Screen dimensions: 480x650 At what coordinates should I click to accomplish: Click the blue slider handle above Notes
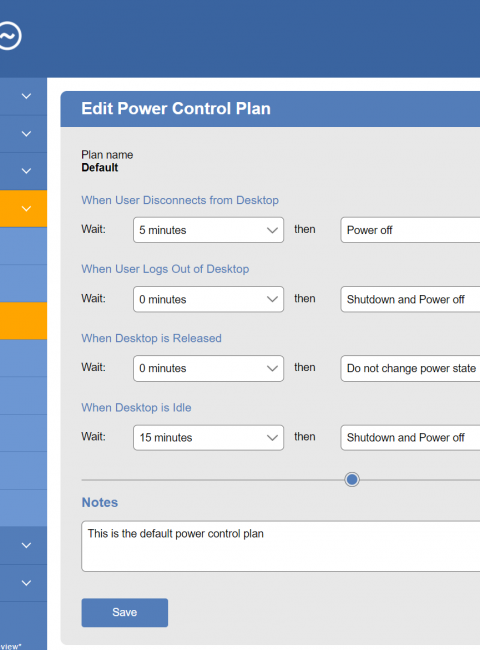[x=352, y=480]
